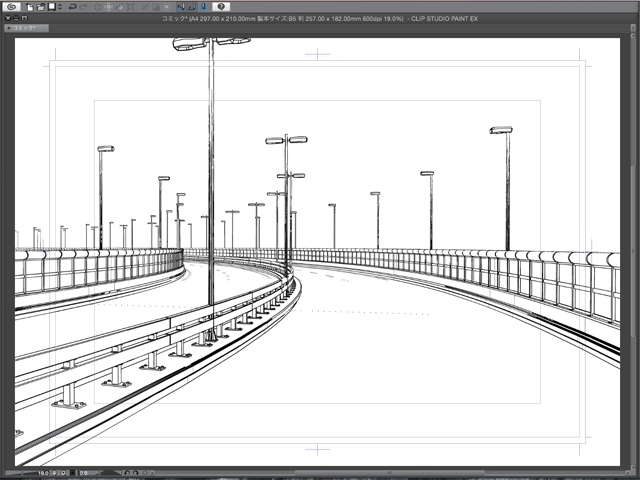Open the Clip Studio launcher icon

pyautogui.click(x=12, y=7)
